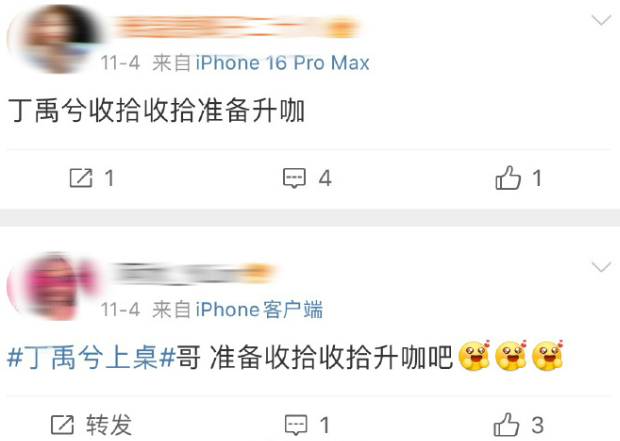
Task: Tap the repost icon beside 转发 label
Action: (x=62, y=425)
